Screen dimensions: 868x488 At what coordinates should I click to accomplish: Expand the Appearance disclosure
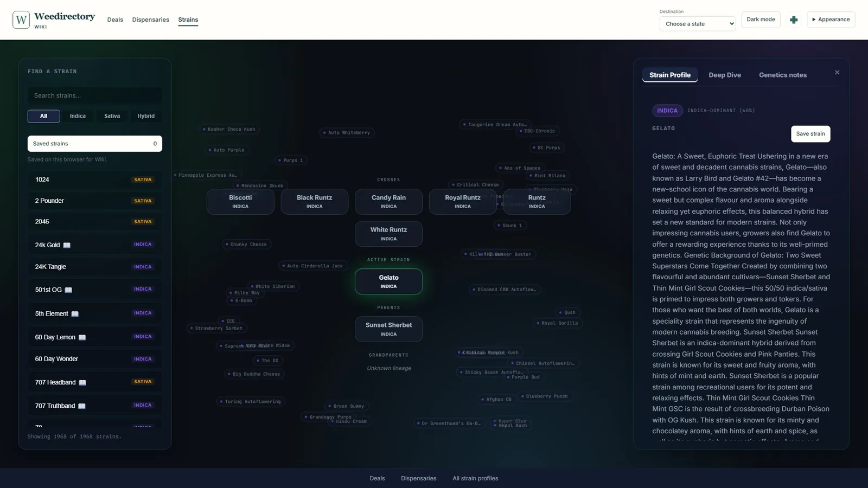[x=831, y=20]
